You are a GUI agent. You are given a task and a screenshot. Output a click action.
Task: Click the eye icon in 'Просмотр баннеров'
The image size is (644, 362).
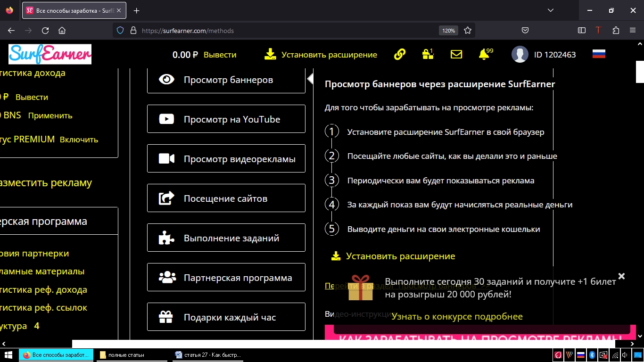[167, 80]
